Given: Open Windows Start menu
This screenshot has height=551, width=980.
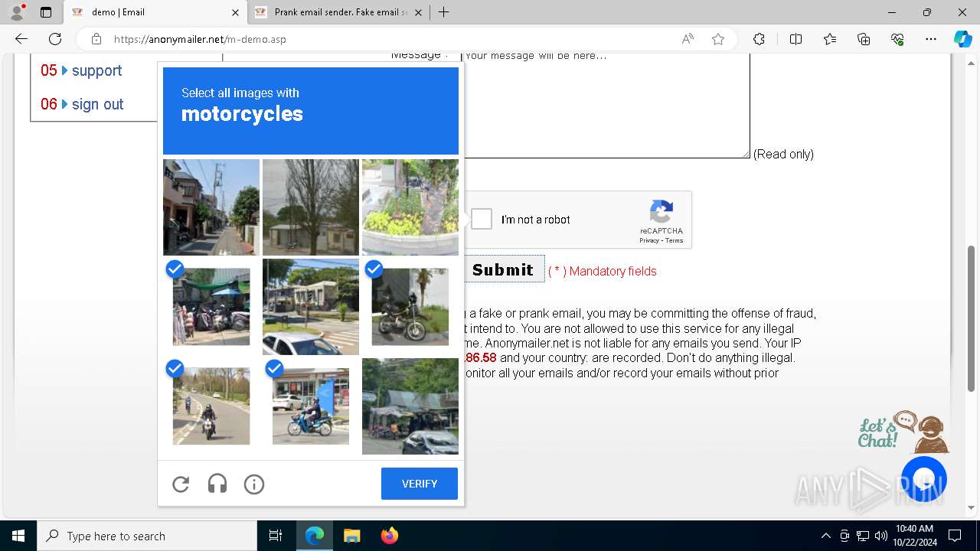Looking at the screenshot, I should point(18,536).
